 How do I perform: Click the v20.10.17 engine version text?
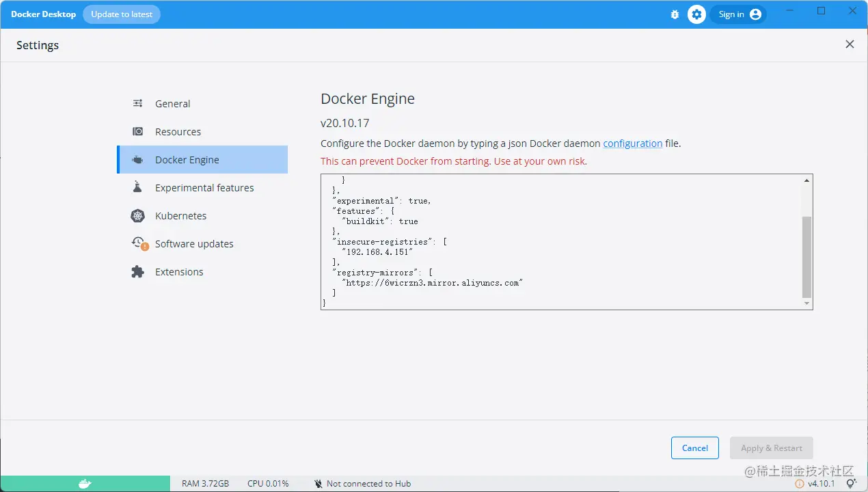[x=345, y=124]
